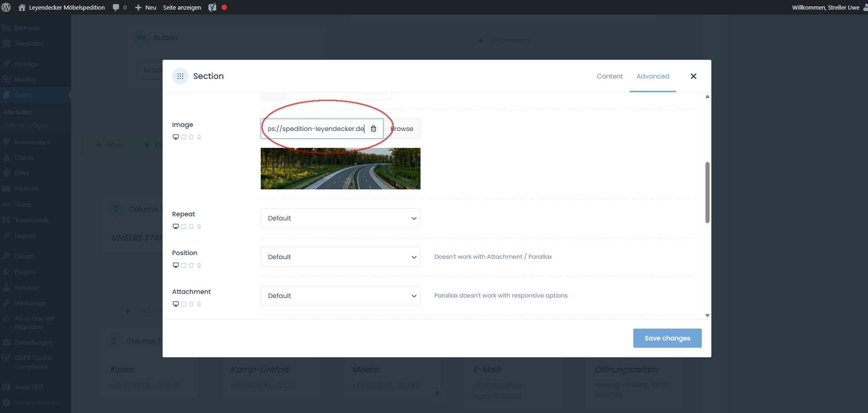The height and width of the screenshot is (413, 868).
Task: Delete image URL with the trash icon
Action: [374, 129]
